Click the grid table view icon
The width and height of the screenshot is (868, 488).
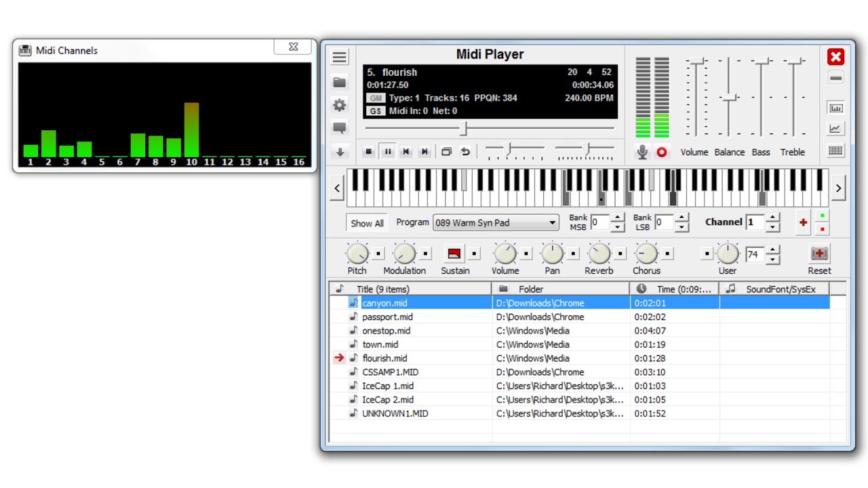pos(835,150)
